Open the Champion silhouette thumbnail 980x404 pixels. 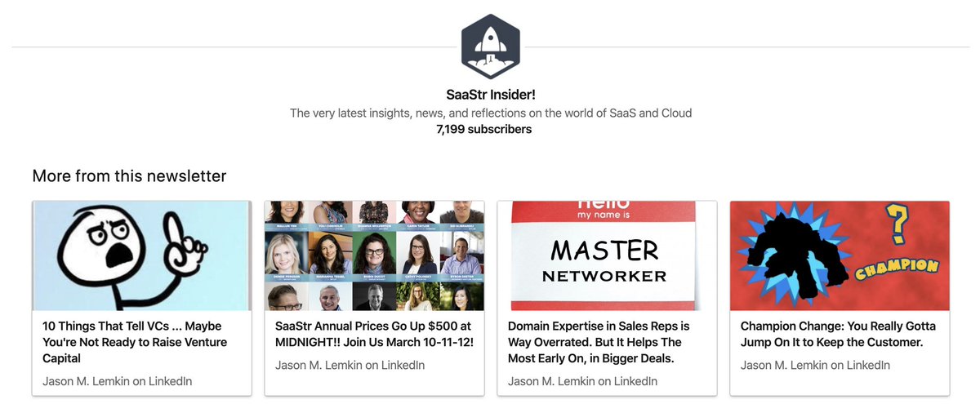tap(840, 255)
